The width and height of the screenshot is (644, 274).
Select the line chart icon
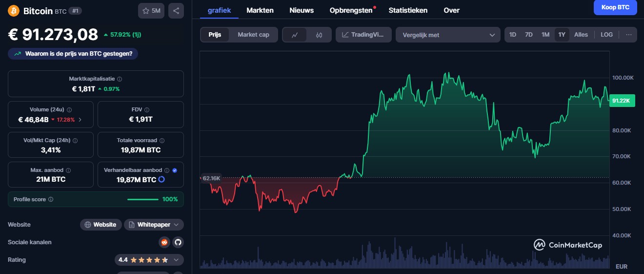(x=295, y=35)
